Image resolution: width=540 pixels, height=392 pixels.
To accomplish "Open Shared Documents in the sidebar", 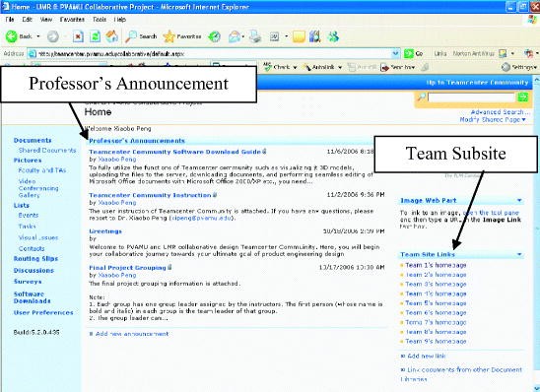I will point(47,150).
